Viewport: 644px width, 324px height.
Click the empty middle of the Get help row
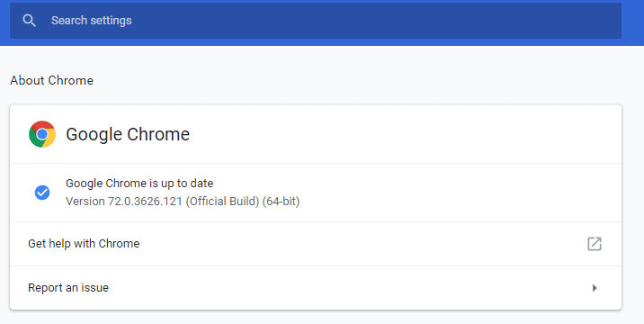pyautogui.click(x=362, y=243)
